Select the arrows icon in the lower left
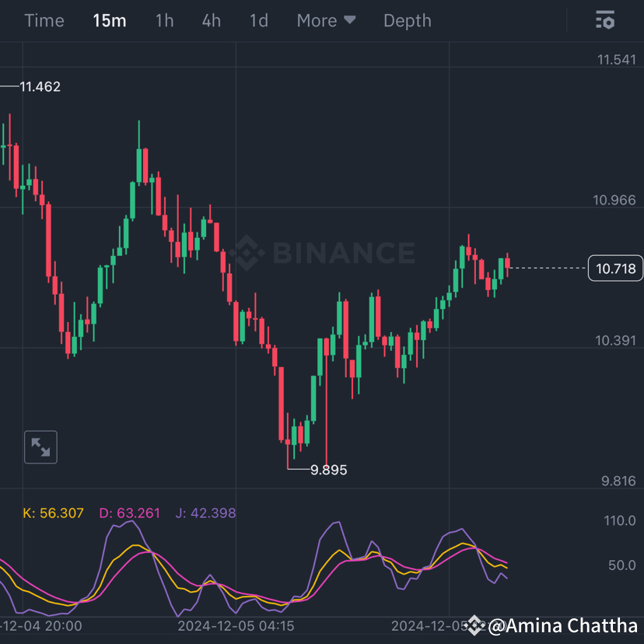Viewport: 644px width, 644px height. pyautogui.click(x=40, y=446)
